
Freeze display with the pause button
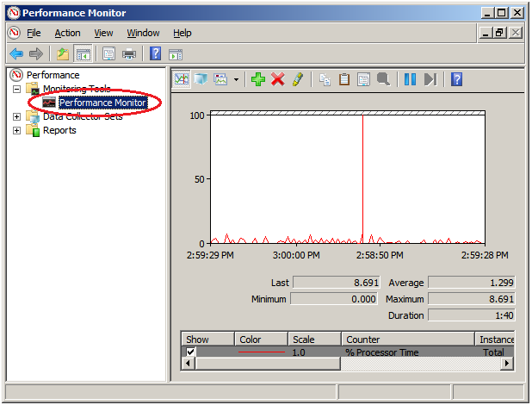tap(410, 79)
